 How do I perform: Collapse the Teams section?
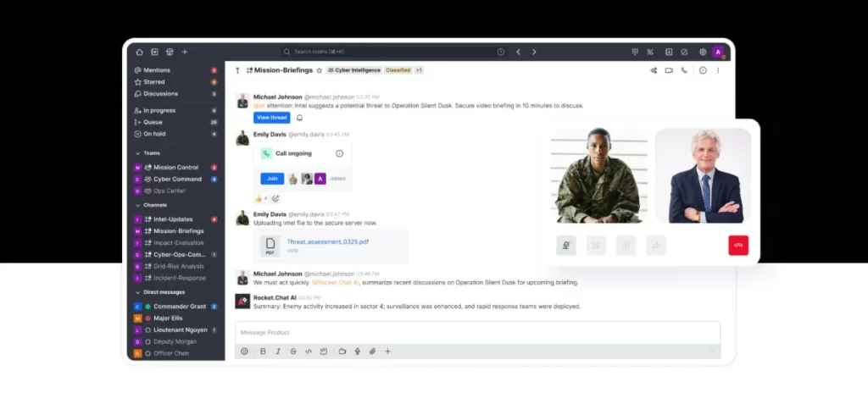pos(147,153)
